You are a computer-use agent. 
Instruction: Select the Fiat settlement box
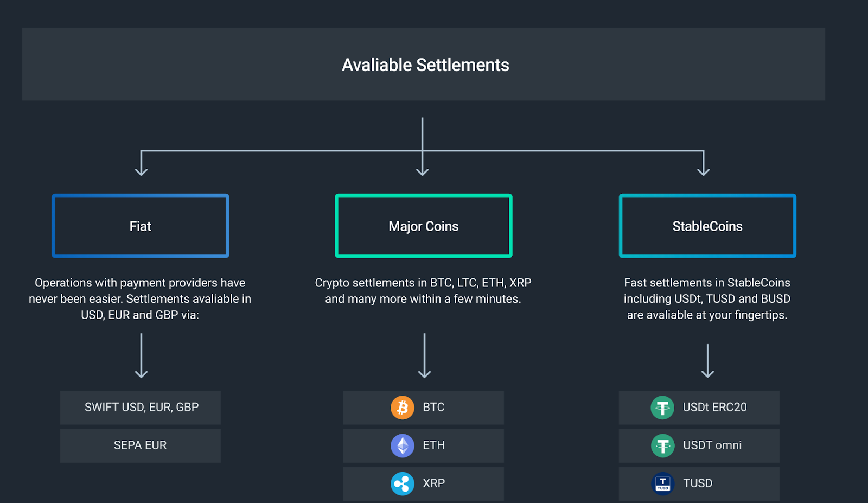point(141,226)
